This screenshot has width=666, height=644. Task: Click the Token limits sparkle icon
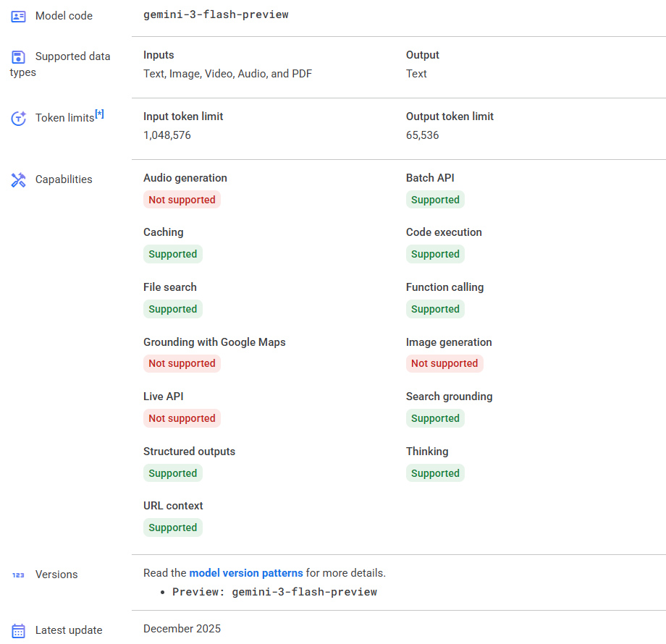tap(18, 119)
